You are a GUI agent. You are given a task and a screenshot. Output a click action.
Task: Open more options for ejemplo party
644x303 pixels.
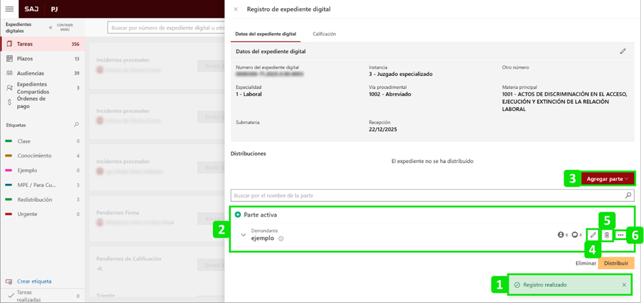pyautogui.click(x=620, y=236)
